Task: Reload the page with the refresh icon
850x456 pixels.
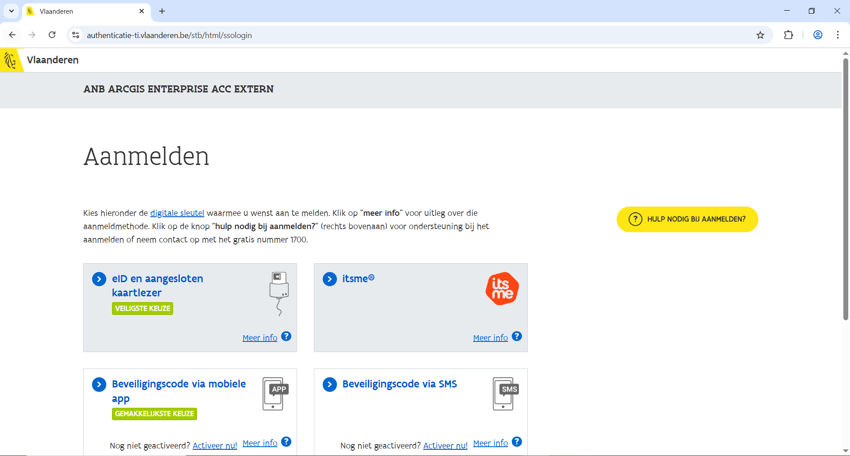Action: coord(52,35)
